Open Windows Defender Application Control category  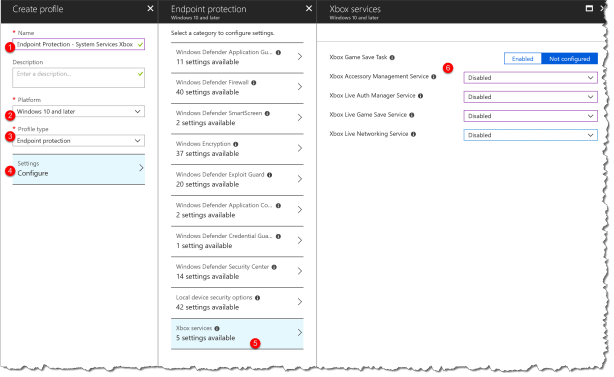tap(237, 211)
